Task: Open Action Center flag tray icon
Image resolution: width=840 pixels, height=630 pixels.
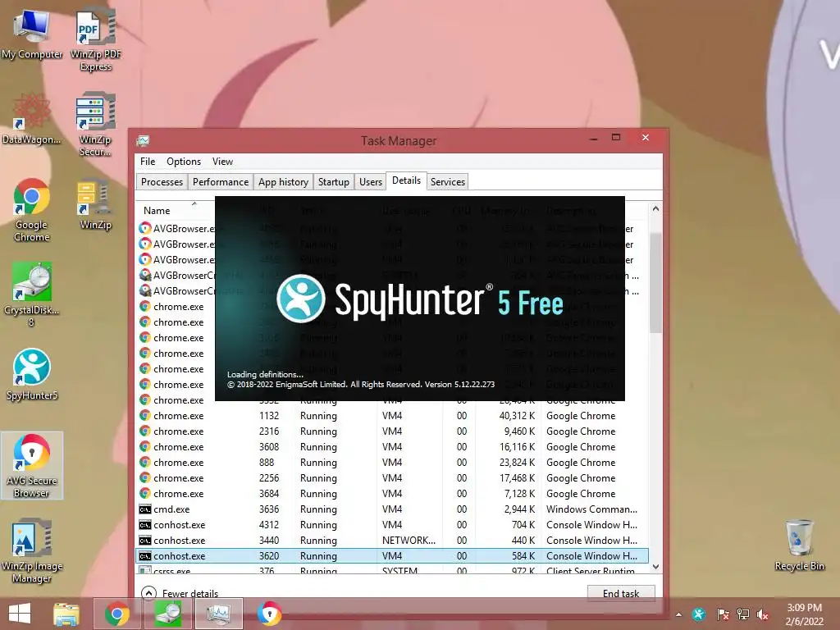Action: [723, 614]
